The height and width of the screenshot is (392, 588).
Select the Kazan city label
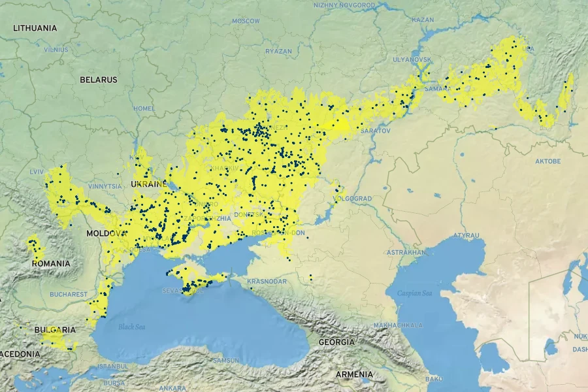(423, 20)
